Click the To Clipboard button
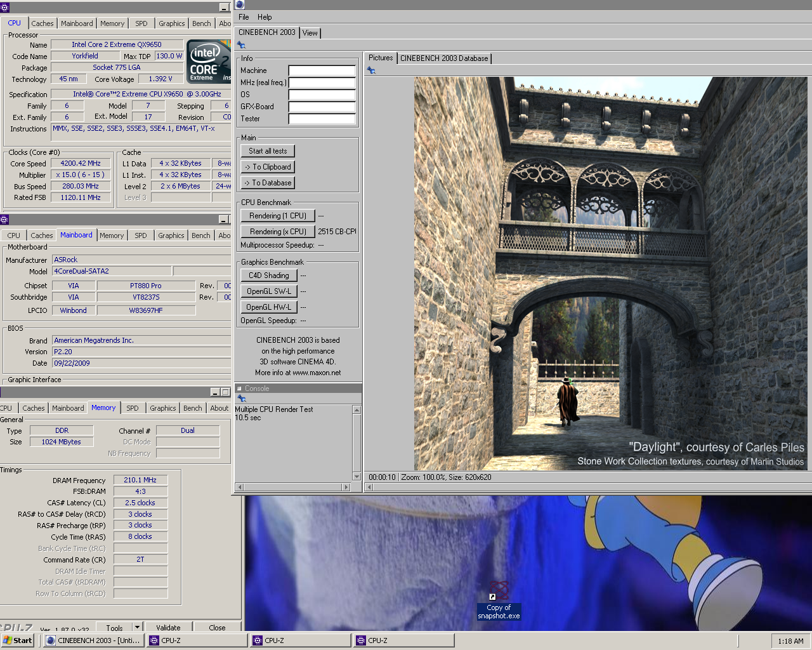 (x=268, y=167)
